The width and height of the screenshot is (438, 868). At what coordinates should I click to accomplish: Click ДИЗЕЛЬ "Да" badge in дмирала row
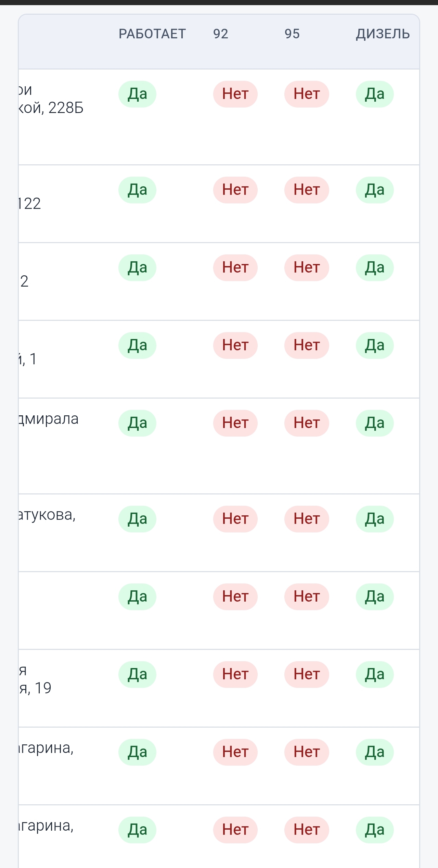[x=375, y=423]
